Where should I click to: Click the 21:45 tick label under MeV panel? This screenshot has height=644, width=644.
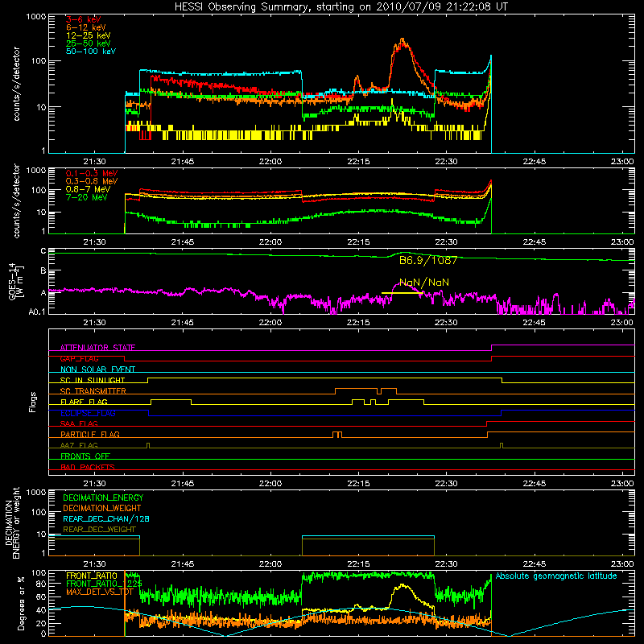click(183, 242)
